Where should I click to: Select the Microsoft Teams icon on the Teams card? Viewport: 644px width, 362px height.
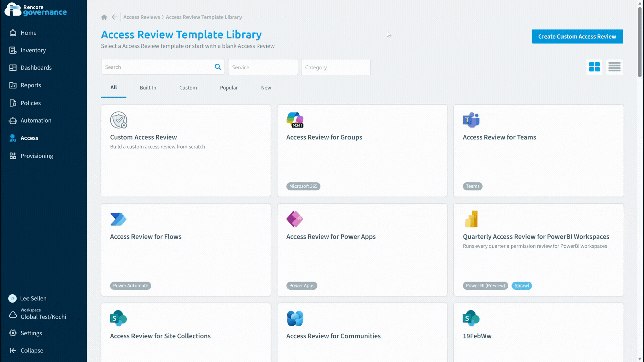(x=471, y=120)
